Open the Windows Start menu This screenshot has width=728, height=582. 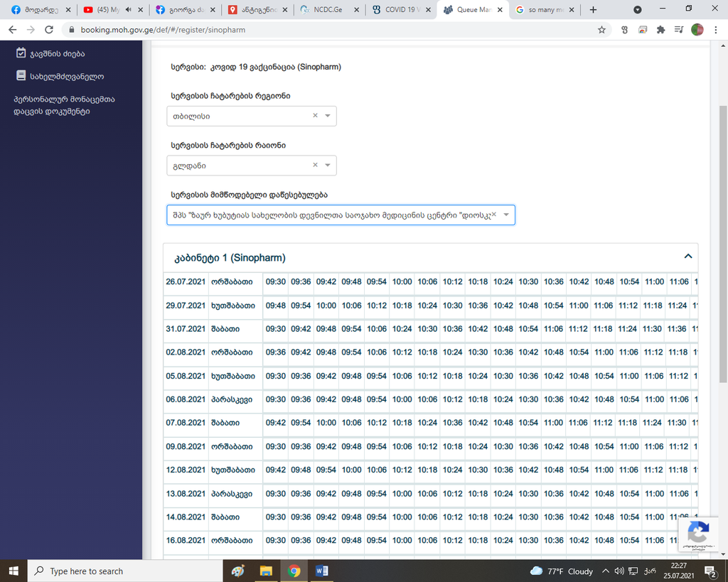click(x=14, y=571)
